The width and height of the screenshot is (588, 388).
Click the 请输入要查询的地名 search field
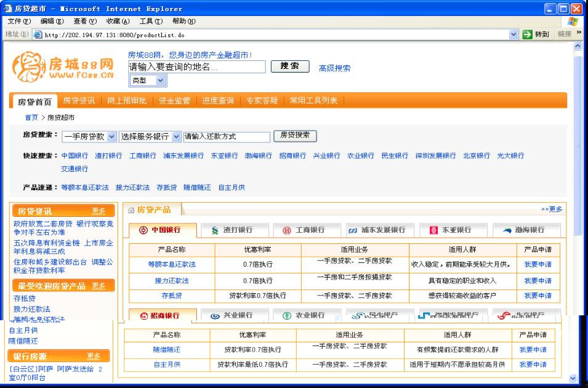tap(197, 67)
